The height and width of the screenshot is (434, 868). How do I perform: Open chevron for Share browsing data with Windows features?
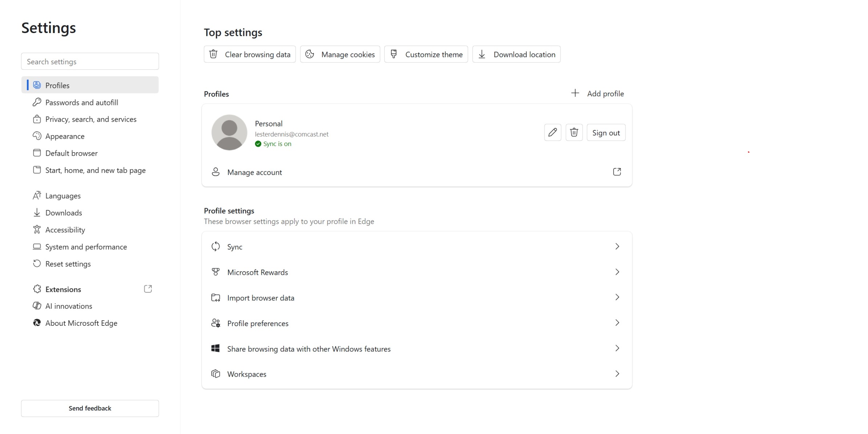click(617, 348)
